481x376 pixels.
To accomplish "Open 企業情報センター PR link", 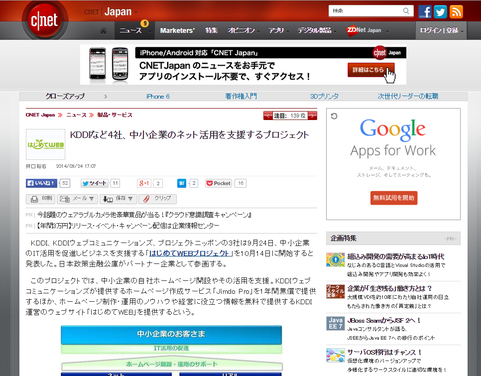I will [x=128, y=226].
